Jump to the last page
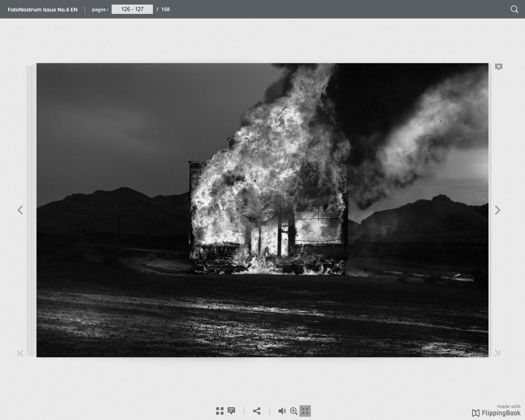 [x=497, y=353]
